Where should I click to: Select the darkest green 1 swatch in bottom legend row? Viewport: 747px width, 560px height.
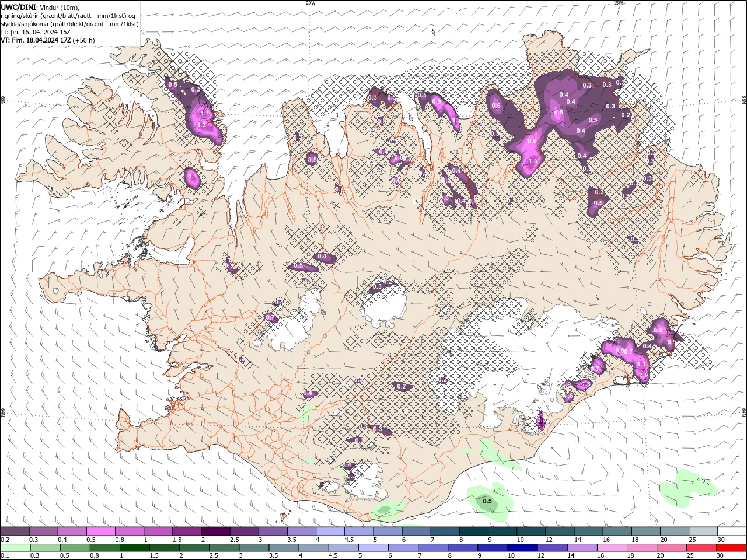click(135, 548)
